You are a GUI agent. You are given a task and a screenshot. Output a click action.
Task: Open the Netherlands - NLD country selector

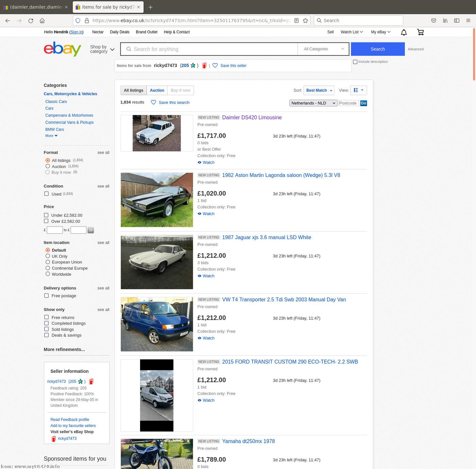[313, 103]
